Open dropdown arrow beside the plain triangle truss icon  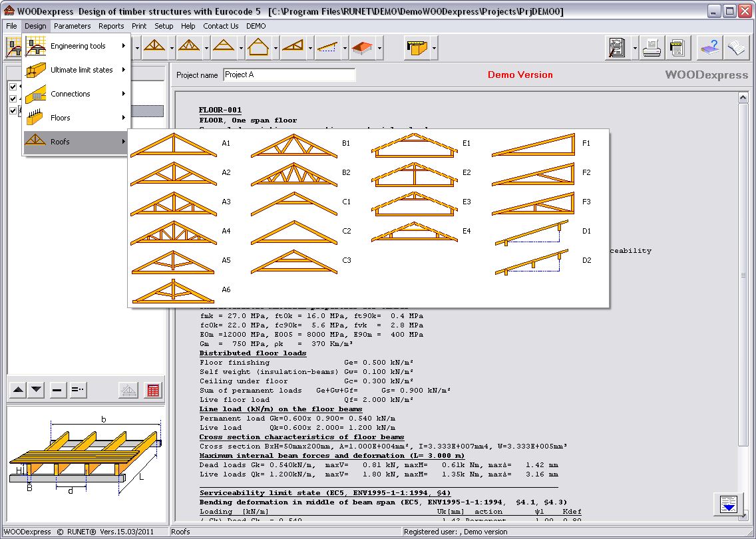241,48
